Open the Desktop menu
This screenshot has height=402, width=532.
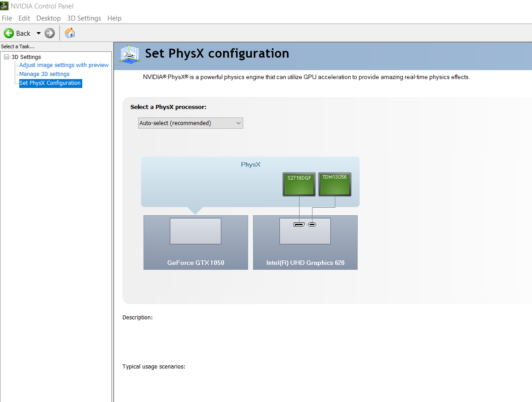(x=49, y=18)
